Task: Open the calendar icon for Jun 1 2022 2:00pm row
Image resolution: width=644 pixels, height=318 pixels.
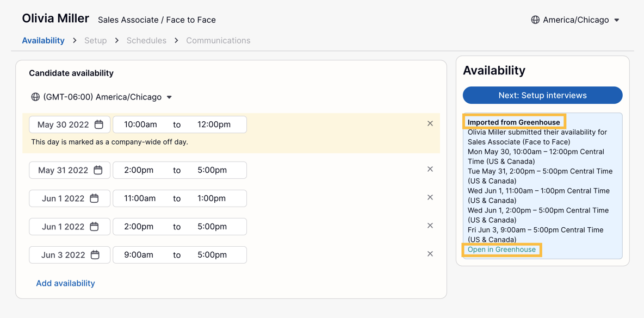Action: point(94,227)
